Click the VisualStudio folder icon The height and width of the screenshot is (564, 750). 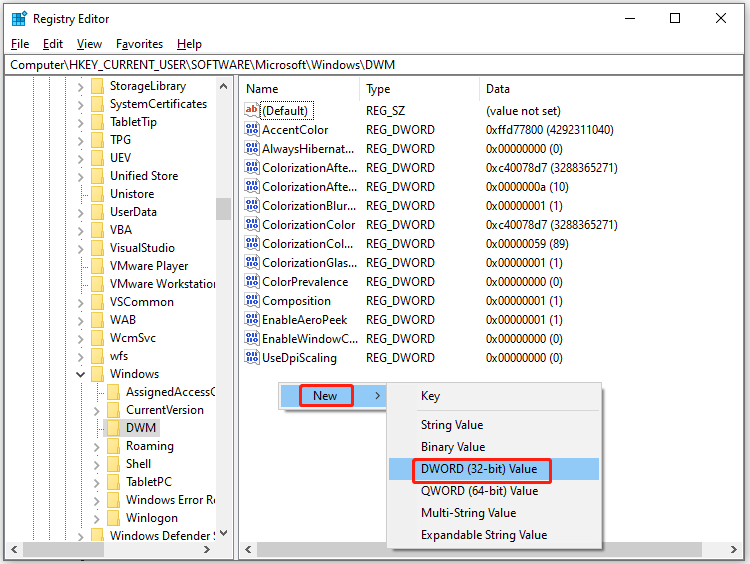pos(97,248)
